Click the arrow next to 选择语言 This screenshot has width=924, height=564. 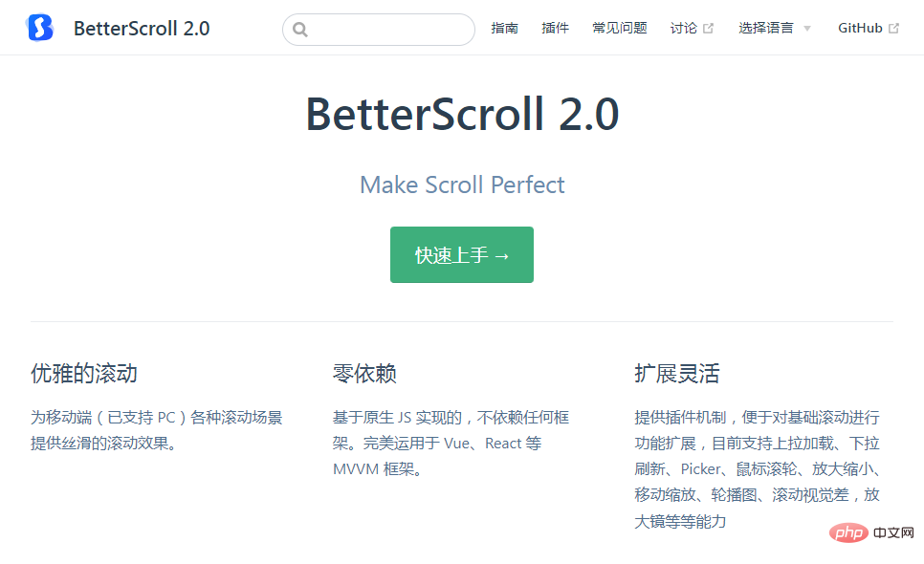(x=807, y=29)
